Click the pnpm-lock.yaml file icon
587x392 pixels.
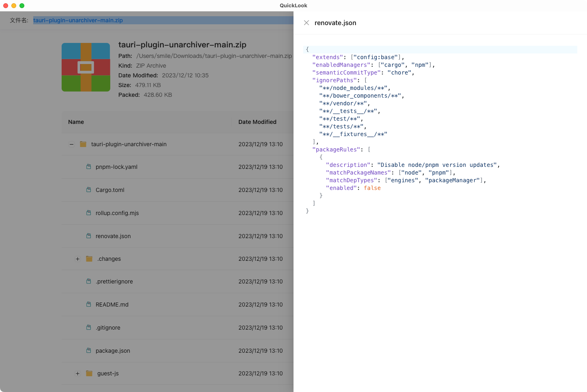point(88,166)
